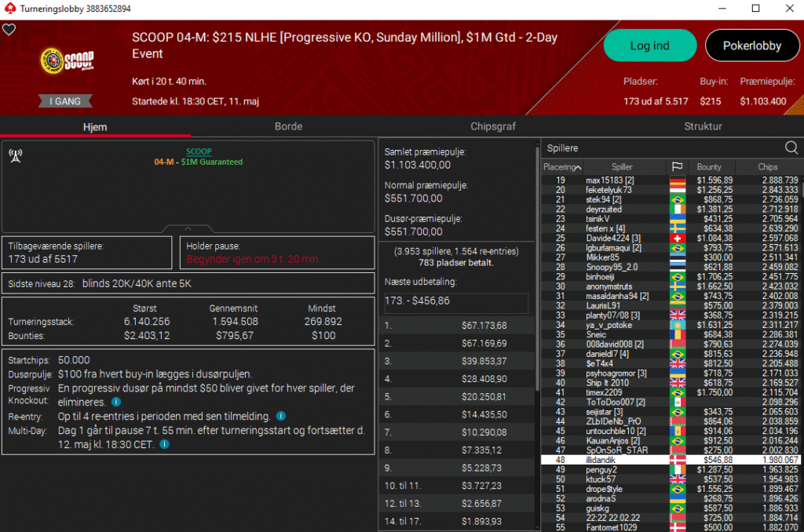Click the flag icon beside Davide4224 [3]
The image size is (804, 532).
678,239
